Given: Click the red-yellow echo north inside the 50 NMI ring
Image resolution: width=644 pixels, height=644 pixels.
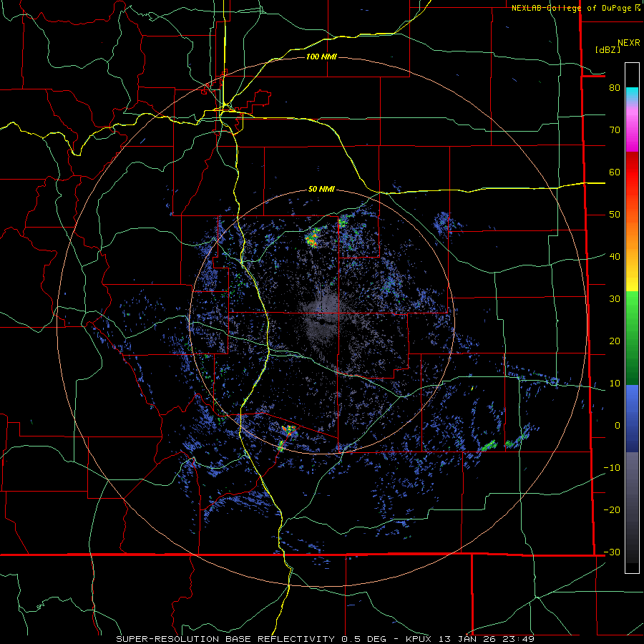Looking at the screenshot, I should [313, 238].
